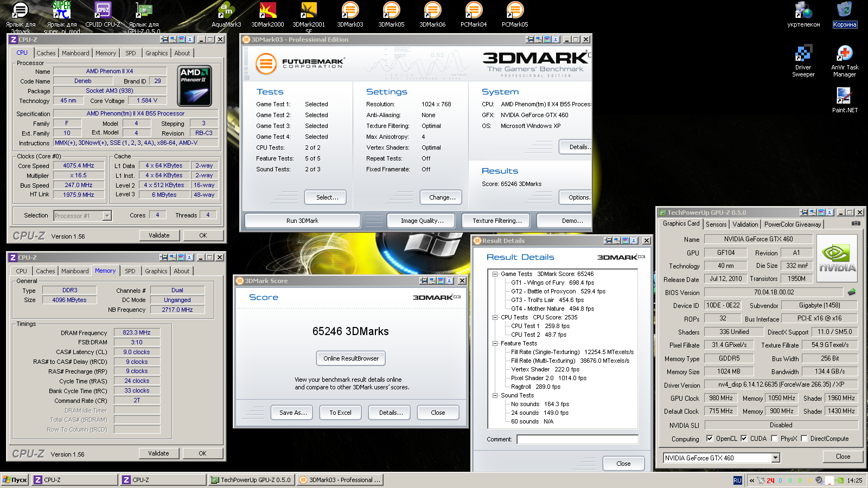This screenshot has height=488, width=868.
Task: Click the GPU-Z screenshot camera icon
Action: 856,223
